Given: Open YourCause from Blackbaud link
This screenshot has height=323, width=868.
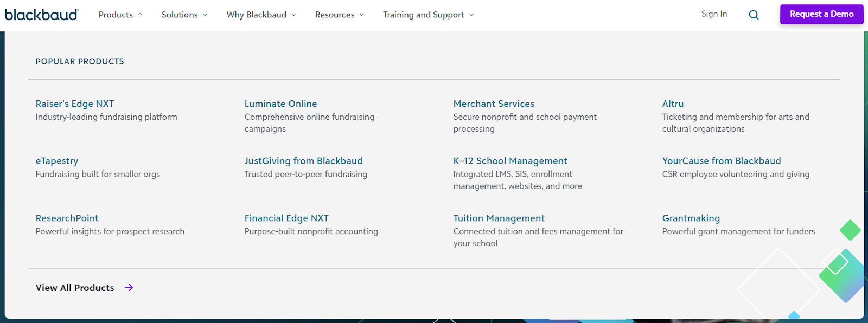Looking at the screenshot, I should coord(722,161).
